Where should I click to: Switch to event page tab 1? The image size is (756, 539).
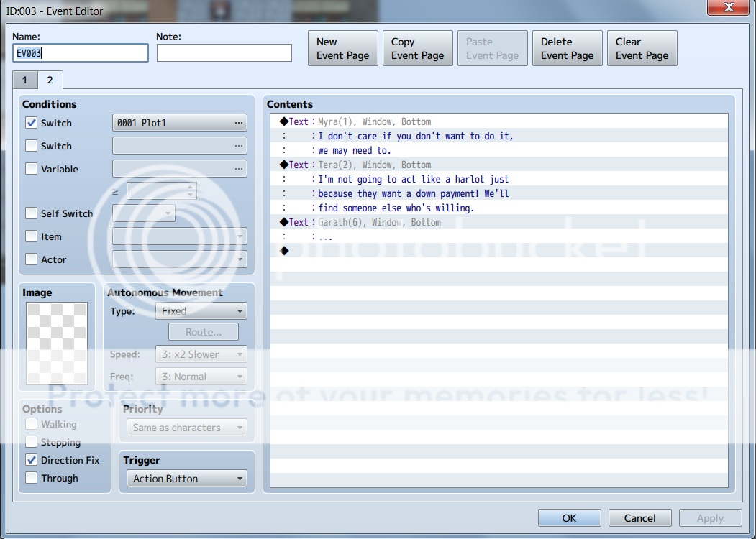point(24,80)
